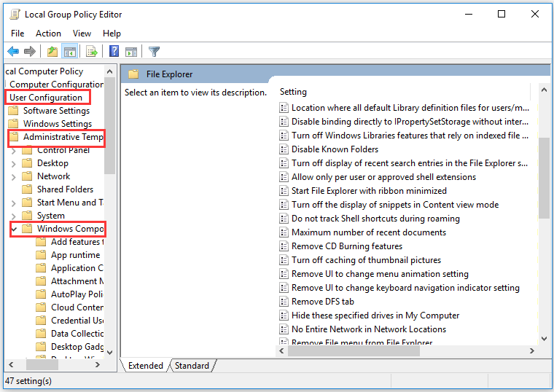Select 'Remove UI to change keyboard navigation indicator setting'

(405, 288)
